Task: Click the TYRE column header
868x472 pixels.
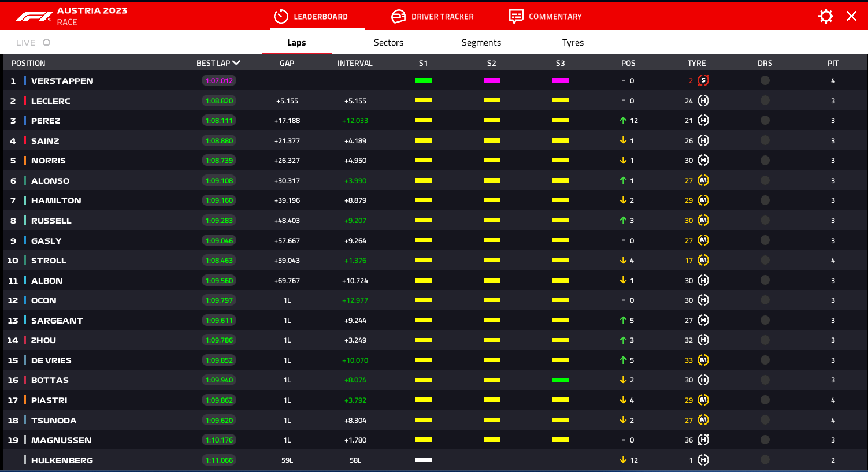Action: tap(696, 63)
